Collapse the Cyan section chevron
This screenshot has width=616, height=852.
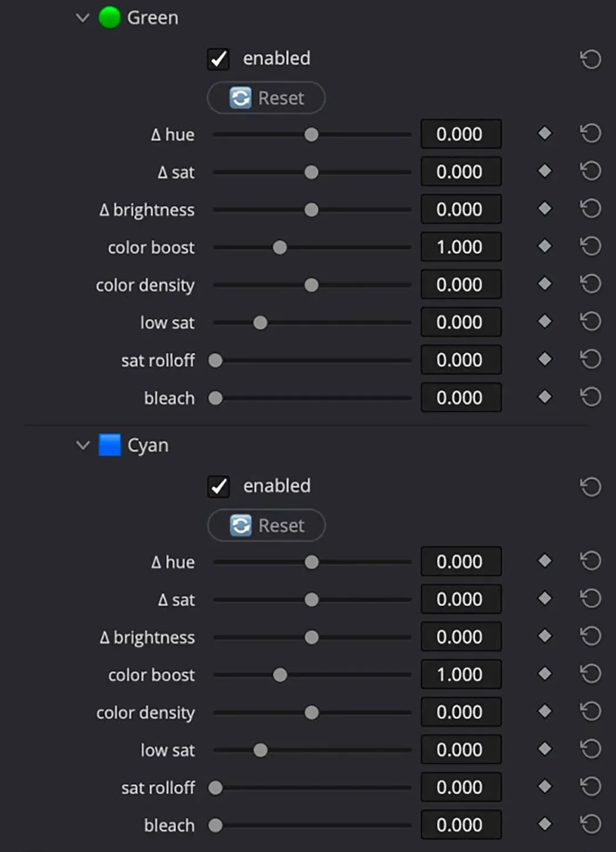coord(83,445)
